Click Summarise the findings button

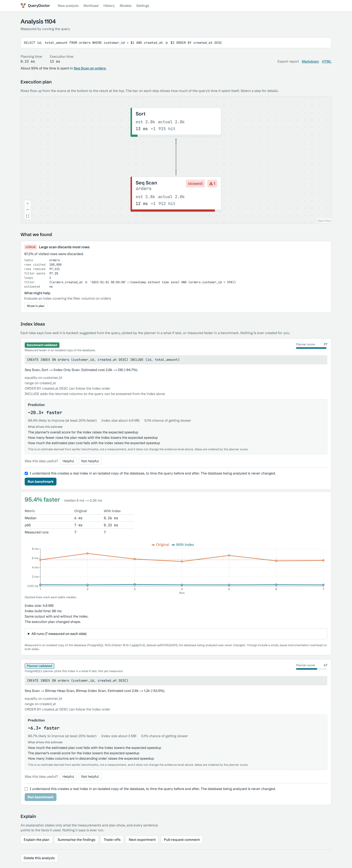pyautogui.click(x=77, y=840)
